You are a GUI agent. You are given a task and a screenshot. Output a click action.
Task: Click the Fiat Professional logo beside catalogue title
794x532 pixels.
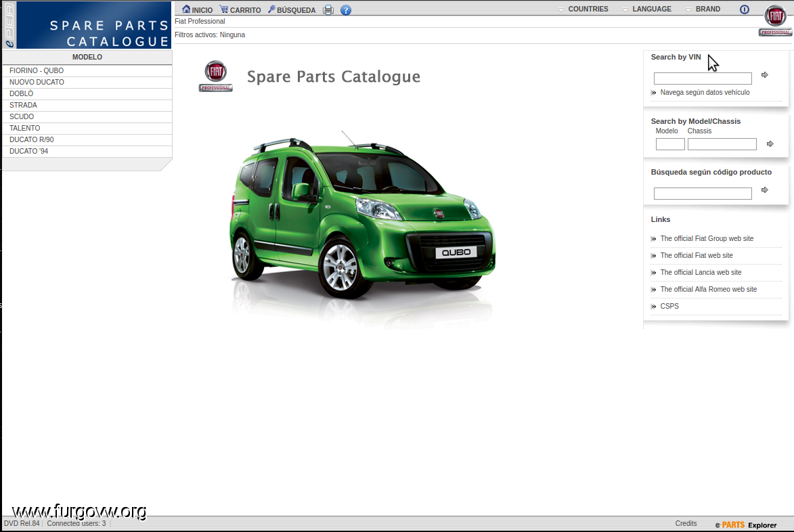click(216, 76)
